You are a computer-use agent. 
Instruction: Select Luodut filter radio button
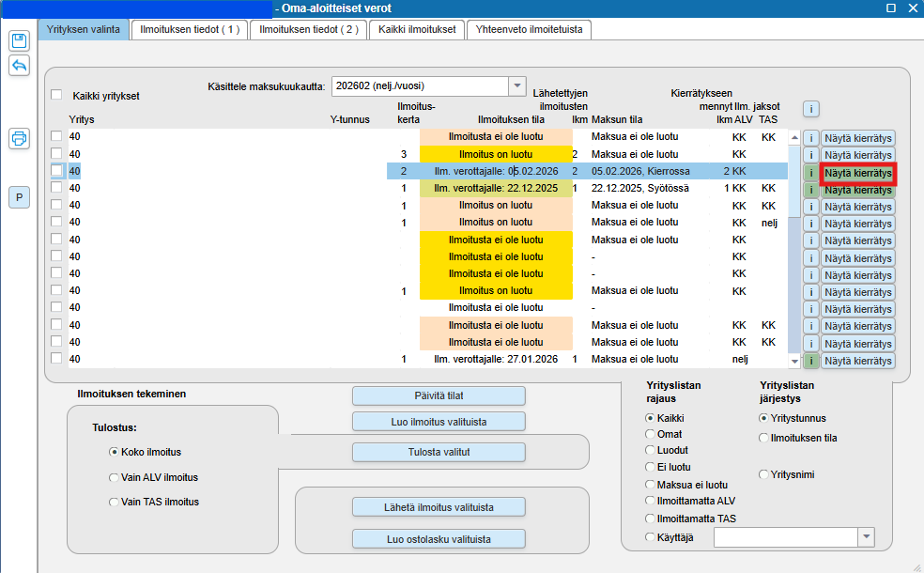click(650, 450)
